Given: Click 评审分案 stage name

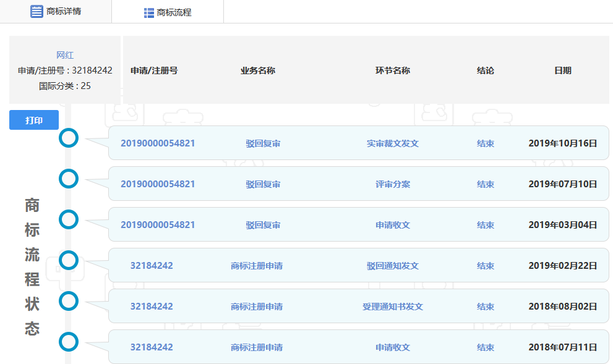Looking at the screenshot, I should click(392, 184).
